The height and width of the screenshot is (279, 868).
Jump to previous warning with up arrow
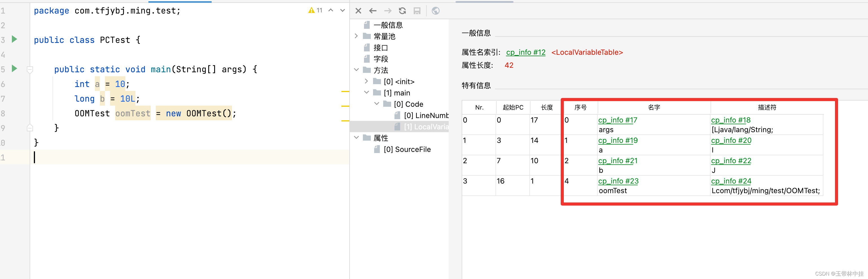[x=330, y=10]
